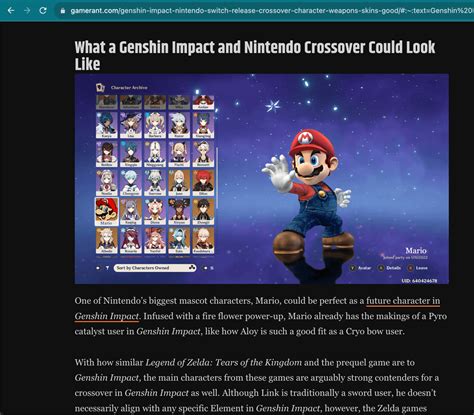Image resolution: width=474 pixels, height=415 pixels.
Task: Select the Mario character portrait
Action: click(x=107, y=212)
